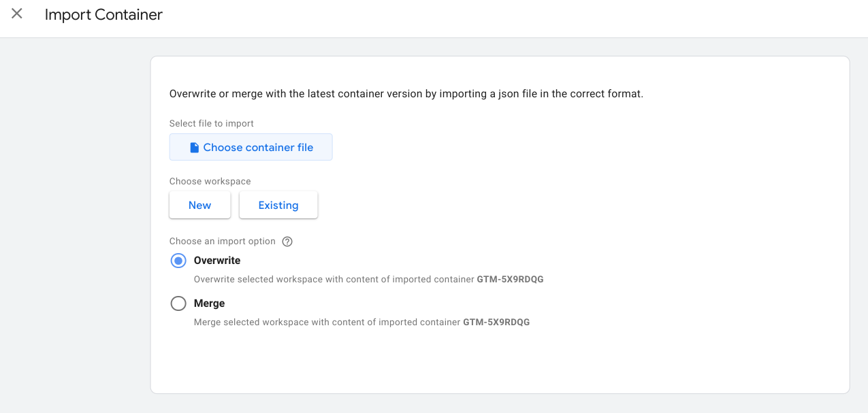Click the 'Select file to import' label
868x413 pixels.
click(x=212, y=124)
